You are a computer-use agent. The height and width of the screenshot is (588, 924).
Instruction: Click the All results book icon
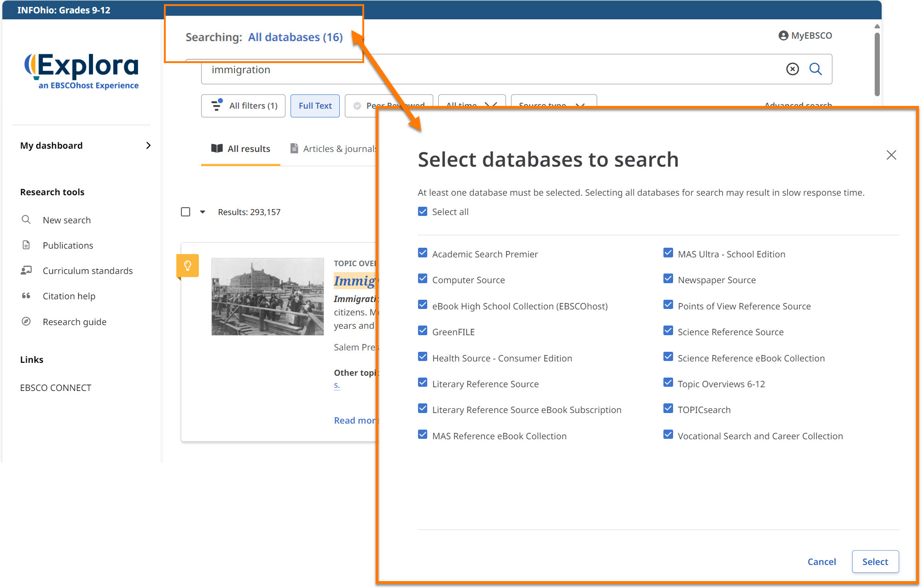tap(217, 148)
